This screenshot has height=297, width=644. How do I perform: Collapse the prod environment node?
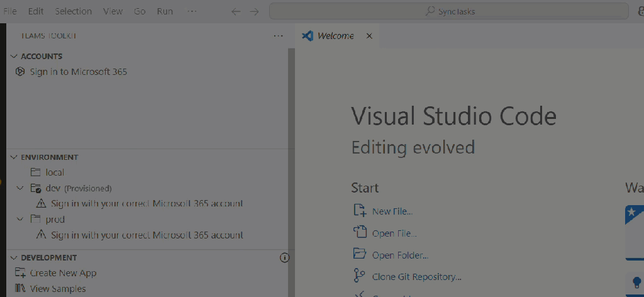[x=20, y=220]
